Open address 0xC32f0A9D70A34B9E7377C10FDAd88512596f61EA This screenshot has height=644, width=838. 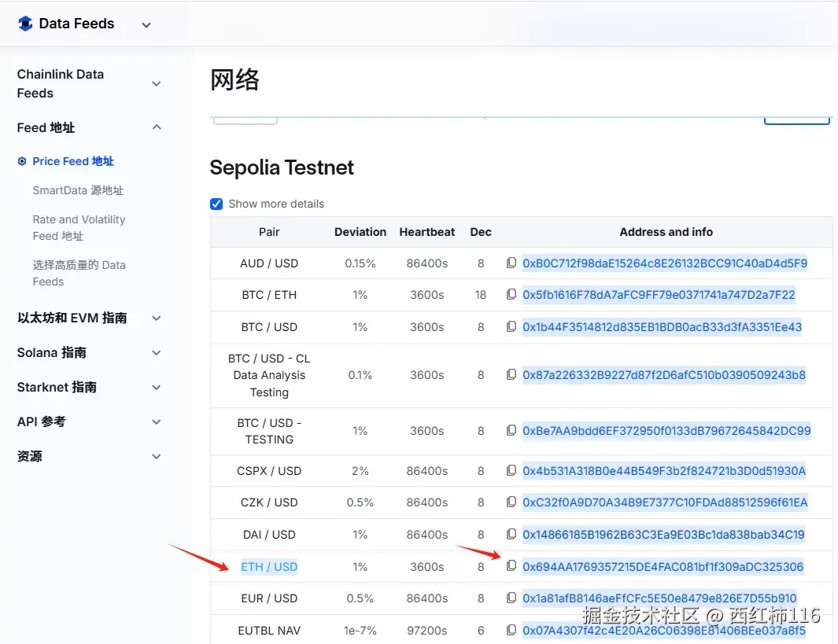665,502
